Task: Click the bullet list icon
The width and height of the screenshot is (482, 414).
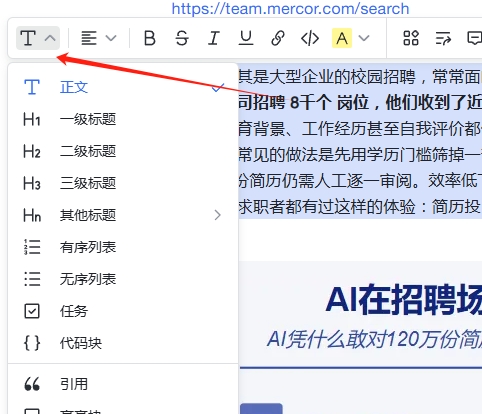Action: point(32,279)
